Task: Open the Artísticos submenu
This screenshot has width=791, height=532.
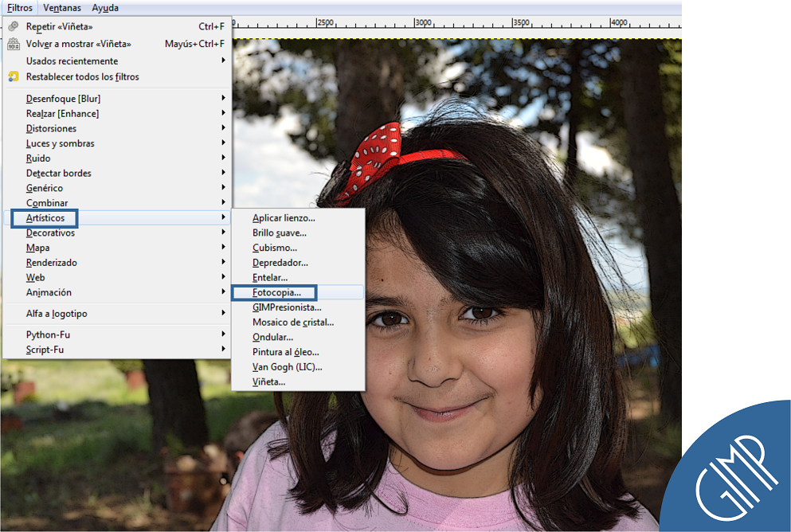Action: [117, 218]
